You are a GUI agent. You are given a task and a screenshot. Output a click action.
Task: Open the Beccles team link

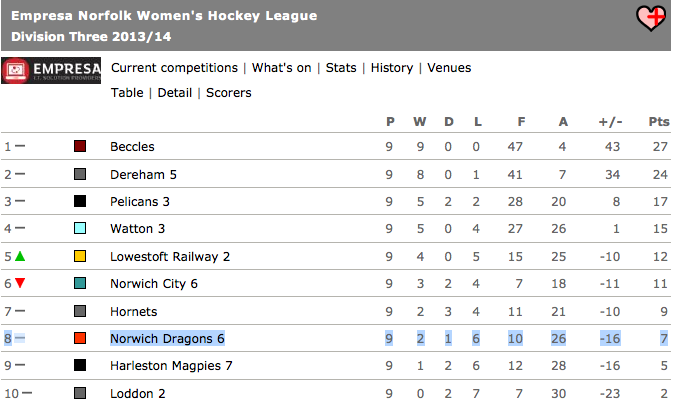click(132, 147)
